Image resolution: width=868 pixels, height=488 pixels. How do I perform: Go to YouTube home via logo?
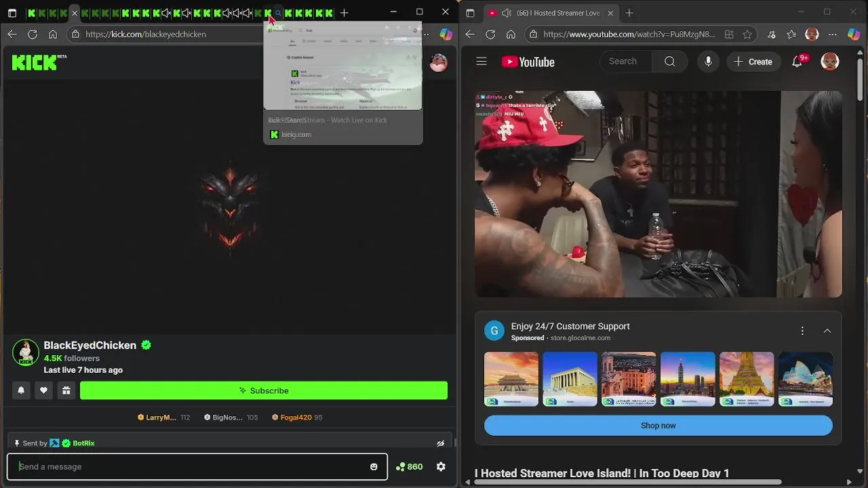[528, 62]
